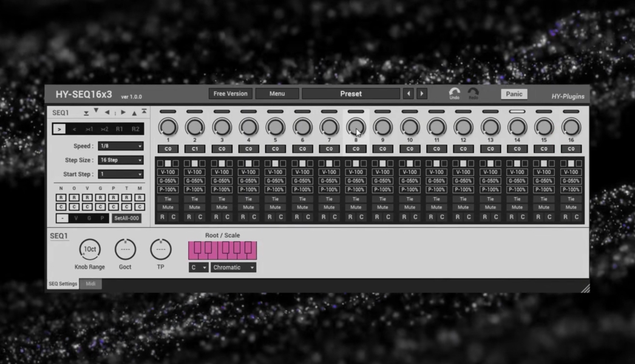Switch to the Midi tab
635x364 pixels.
[90, 283]
